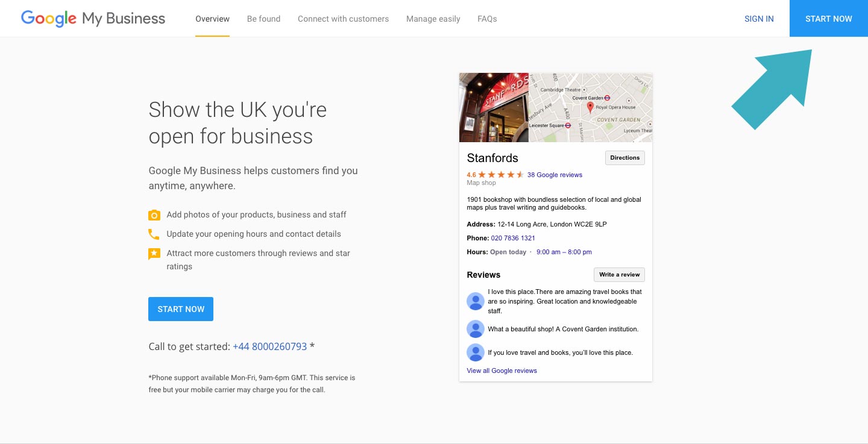Click the 'Open today' hours text
868x444 pixels.
(508, 252)
